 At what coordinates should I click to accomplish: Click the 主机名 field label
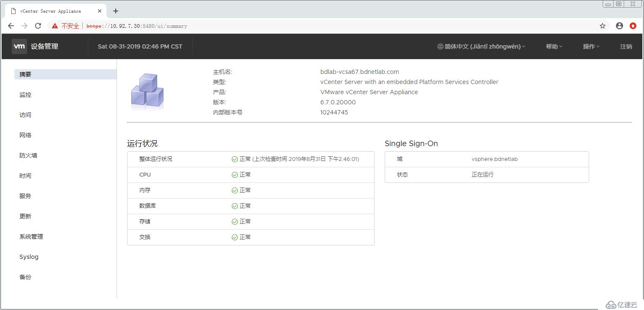(x=223, y=72)
